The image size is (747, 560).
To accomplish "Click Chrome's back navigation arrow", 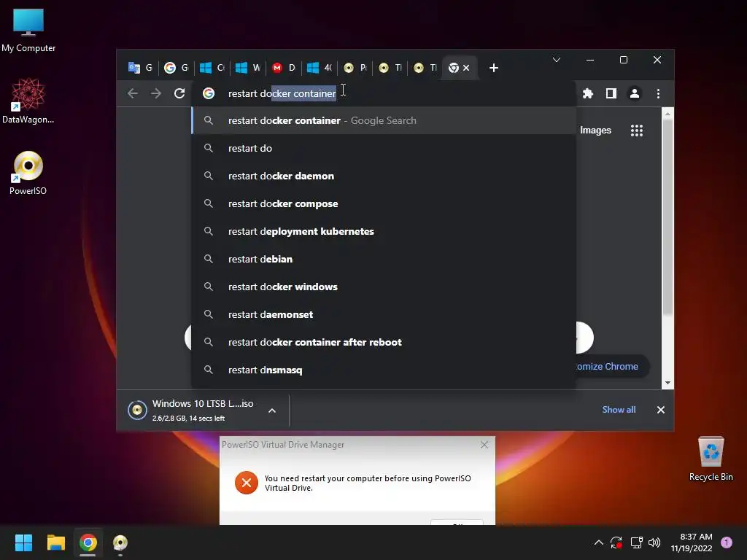I will click(133, 93).
